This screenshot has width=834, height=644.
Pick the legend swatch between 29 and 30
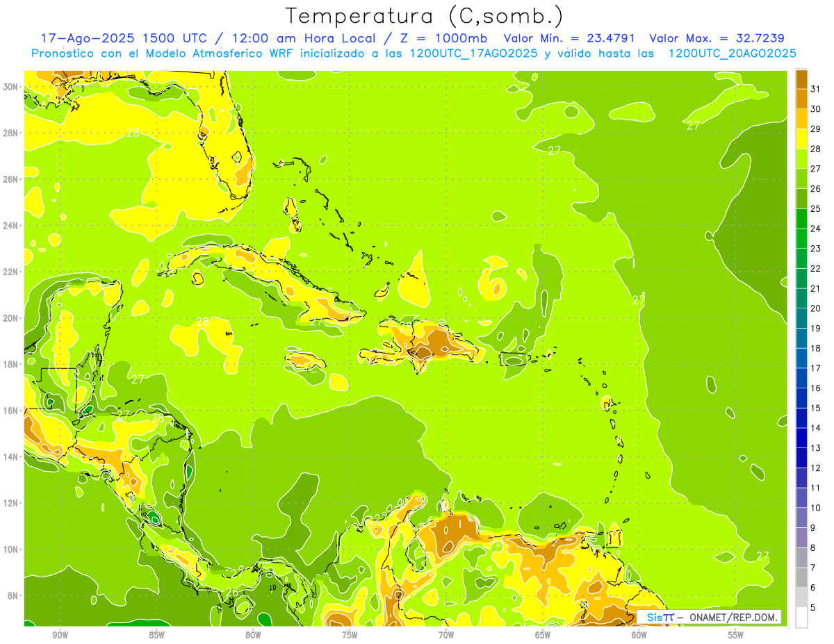(801, 118)
